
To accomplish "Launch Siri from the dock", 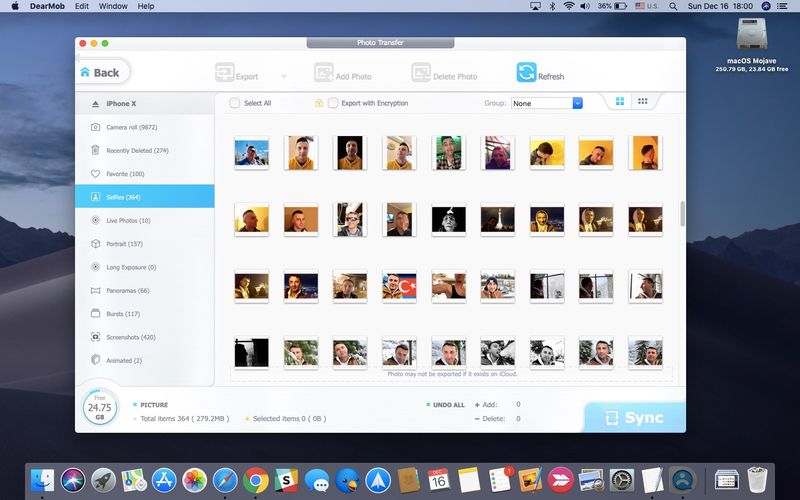I will 73,480.
